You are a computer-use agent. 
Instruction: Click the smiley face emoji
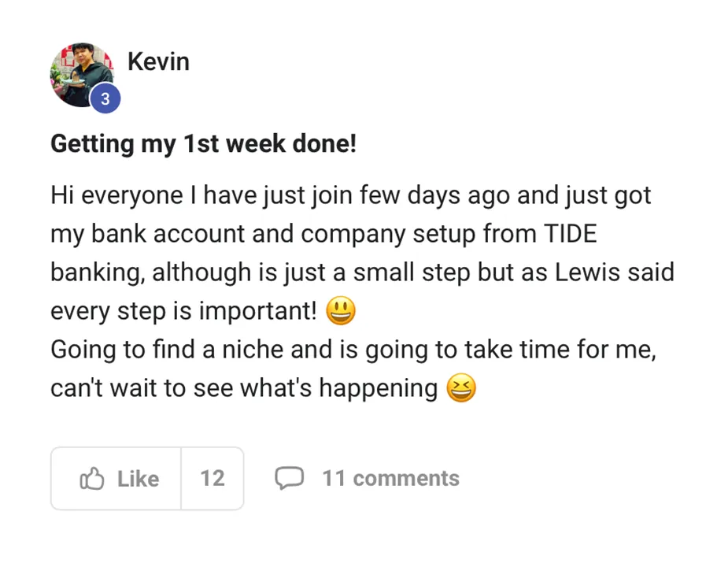click(x=340, y=311)
